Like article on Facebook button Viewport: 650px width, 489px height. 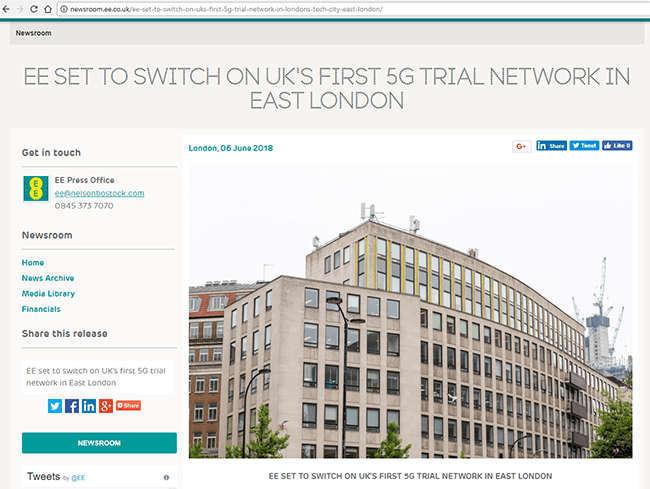(x=617, y=145)
